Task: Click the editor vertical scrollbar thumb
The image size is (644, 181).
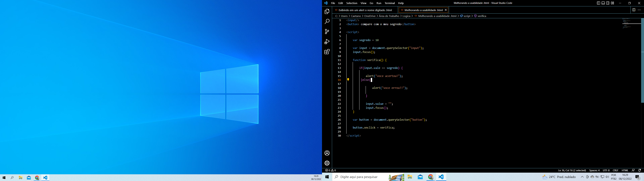Action: coord(642,61)
